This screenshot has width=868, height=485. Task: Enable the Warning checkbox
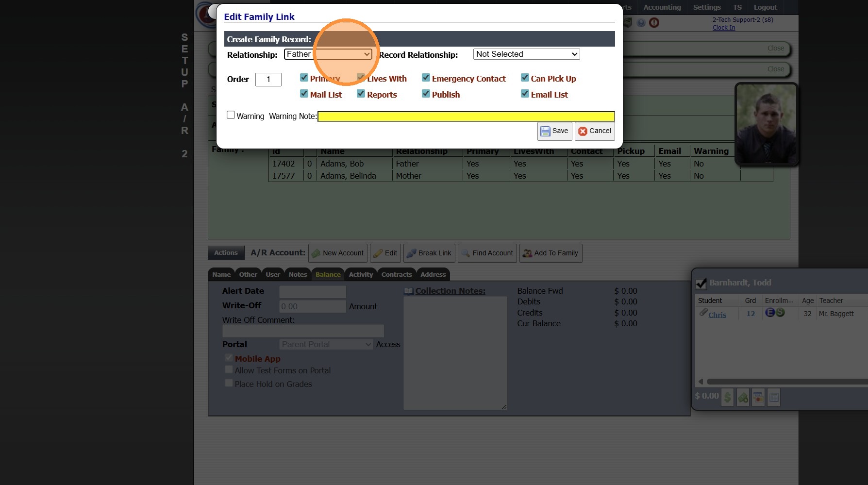tap(231, 115)
